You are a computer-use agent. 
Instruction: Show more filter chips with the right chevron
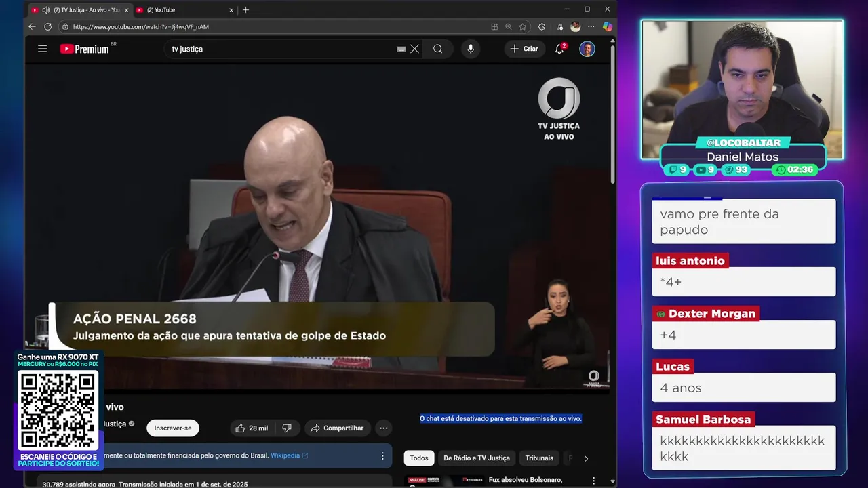coord(586,458)
